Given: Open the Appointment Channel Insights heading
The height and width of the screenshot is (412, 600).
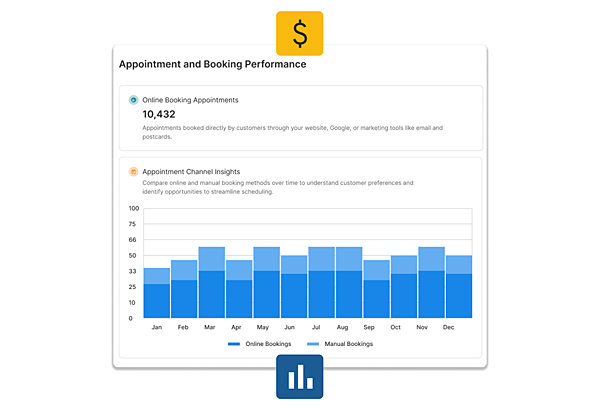Looking at the screenshot, I should [192, 172].
